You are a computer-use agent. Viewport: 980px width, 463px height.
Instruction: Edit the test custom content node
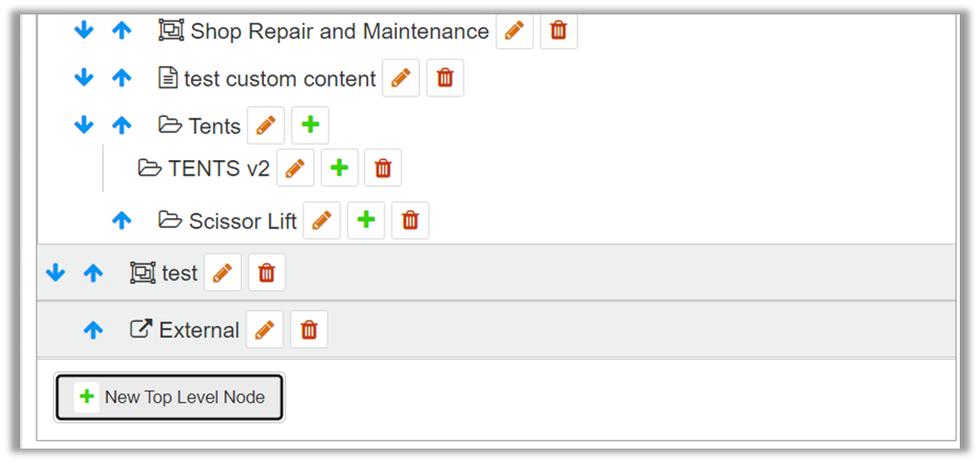point(401,78)
